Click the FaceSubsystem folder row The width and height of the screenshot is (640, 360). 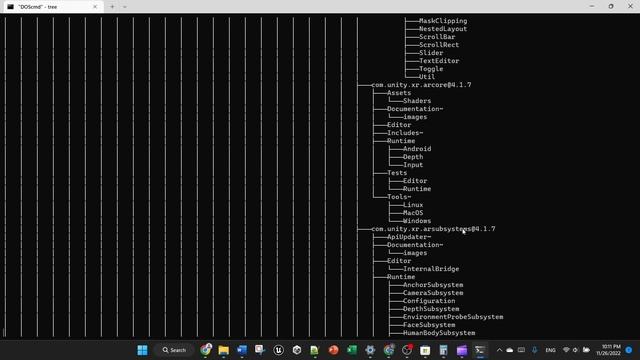[x=429, y=325]
